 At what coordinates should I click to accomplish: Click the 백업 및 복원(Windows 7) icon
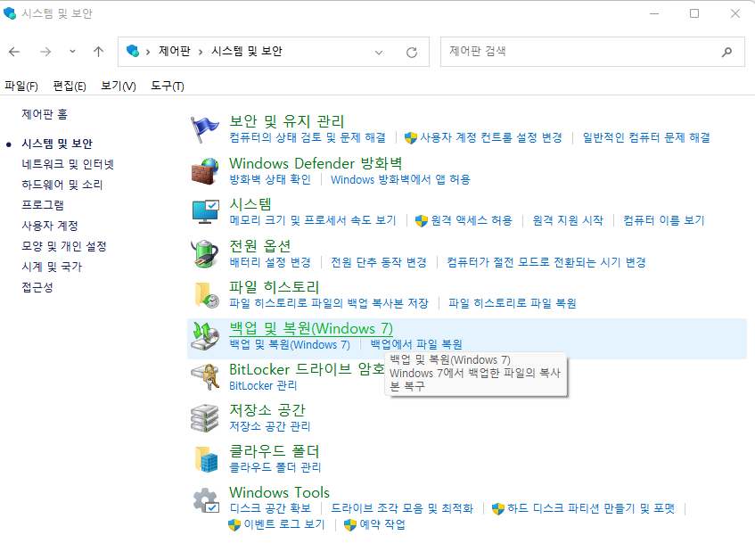206,333
